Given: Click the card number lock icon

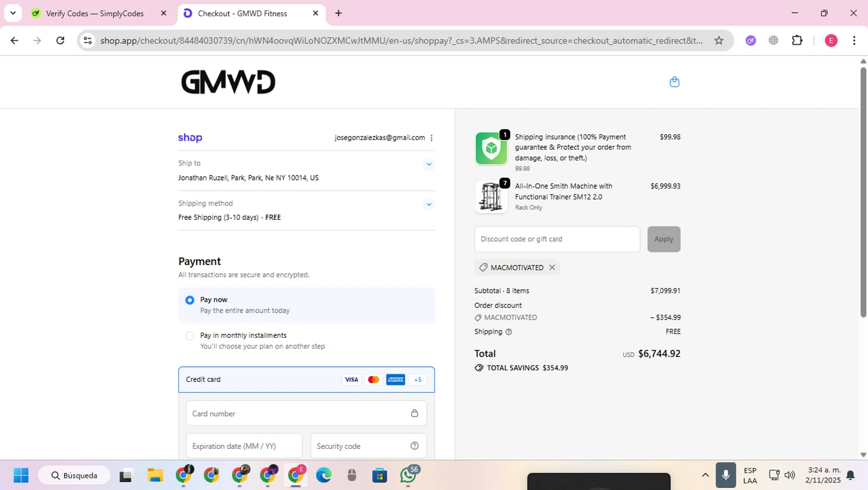Looking at the screenshot, I should pyautogui.click(x=414, y=413).
